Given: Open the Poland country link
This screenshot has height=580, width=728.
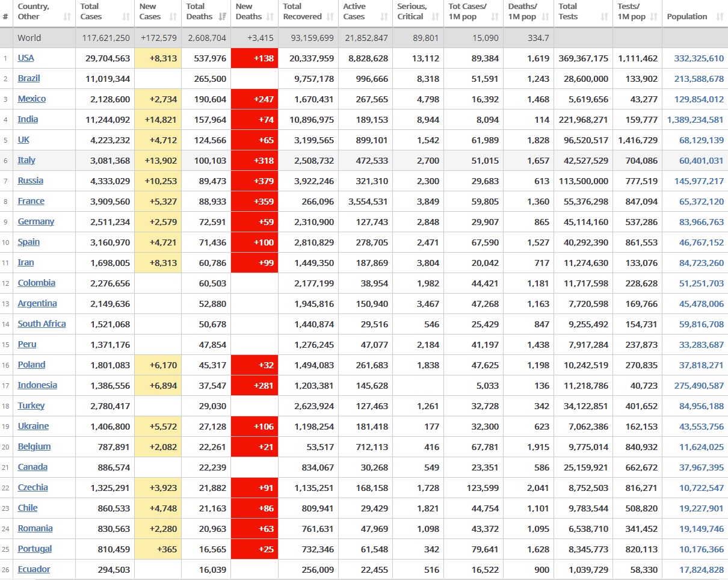Looking at the screenshot, I should pos(31,365).
